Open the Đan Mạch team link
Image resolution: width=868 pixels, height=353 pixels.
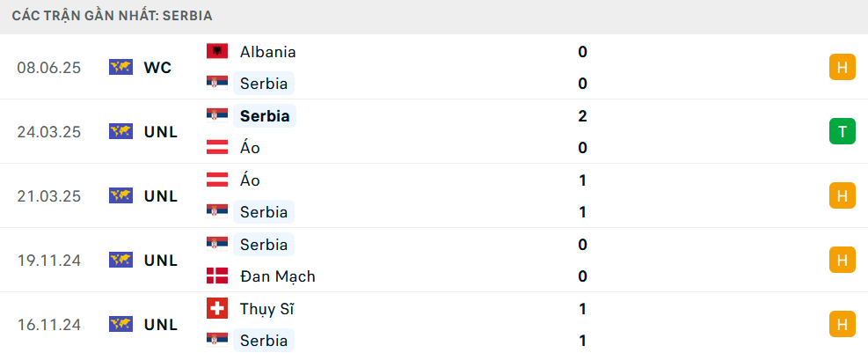click(x=278, y=276)
